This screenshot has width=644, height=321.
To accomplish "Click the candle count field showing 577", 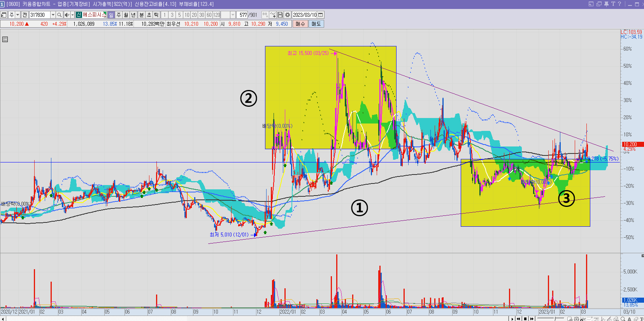I will pos(243,15).
